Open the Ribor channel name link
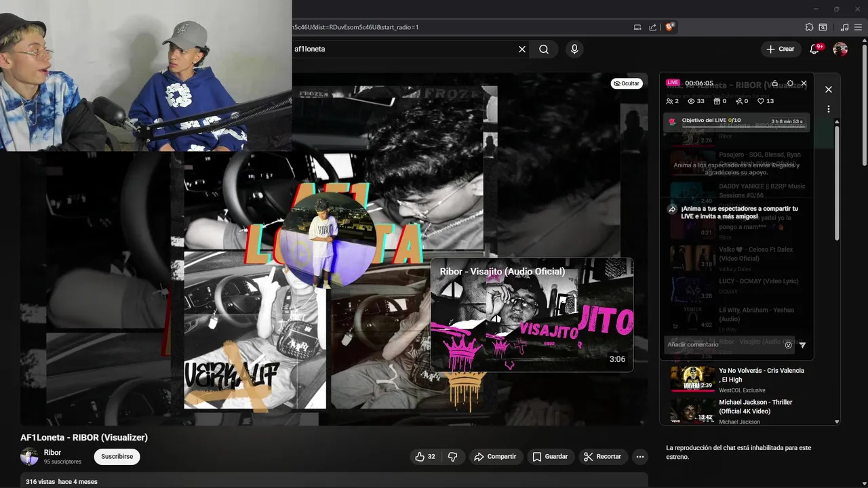 click(52, 453)
